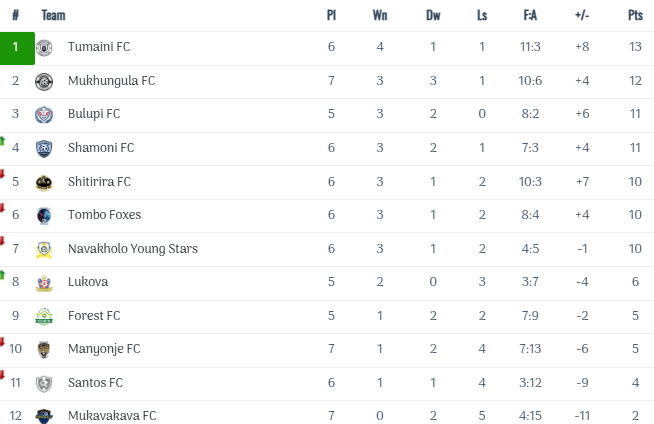Click the Forest FC green logo
The width and height of the screenshot is (654, 424).
(44, 316)
